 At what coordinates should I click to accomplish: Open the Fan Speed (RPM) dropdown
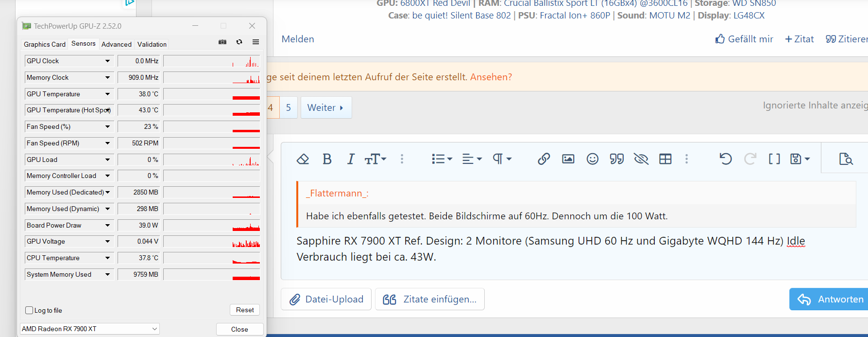(107, 143)
